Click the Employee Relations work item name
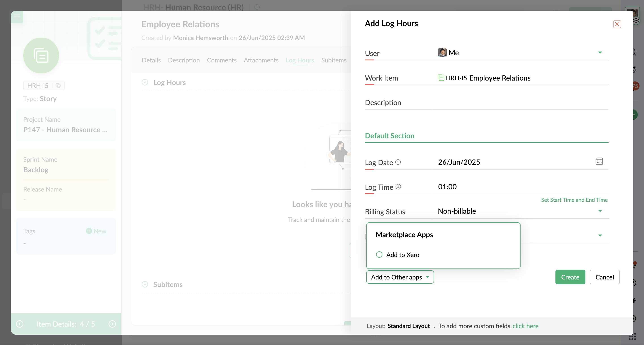The width and height of the screenshot is (644, 345). [500, 78]
